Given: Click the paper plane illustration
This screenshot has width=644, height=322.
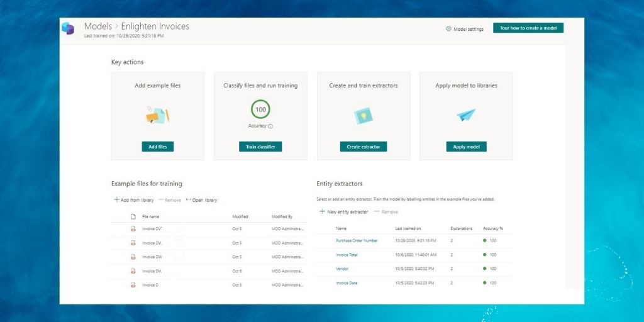Looking at the screenshot, I should click(x=466, y=115).
